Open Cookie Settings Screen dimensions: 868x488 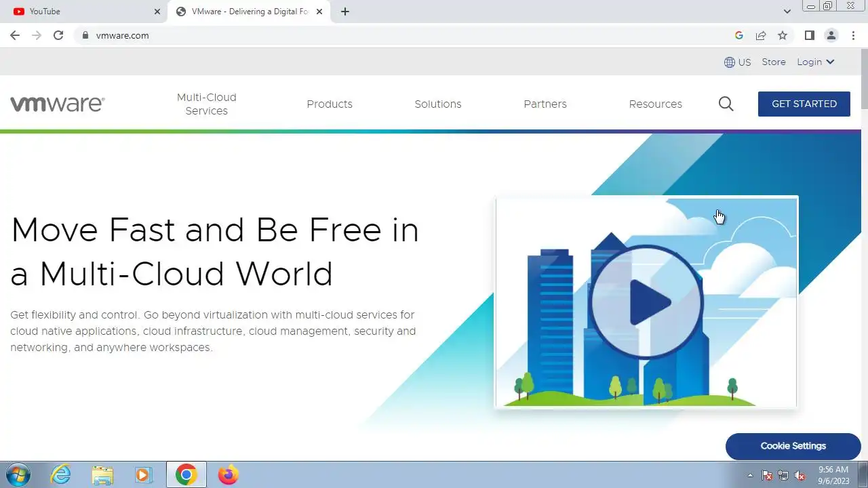[x=793, y=446]
